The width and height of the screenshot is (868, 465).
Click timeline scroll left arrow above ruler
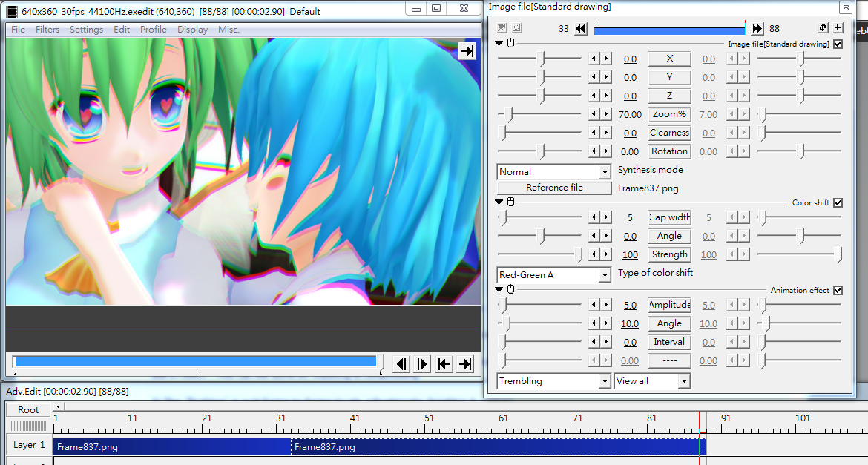[x=58, y=407]
